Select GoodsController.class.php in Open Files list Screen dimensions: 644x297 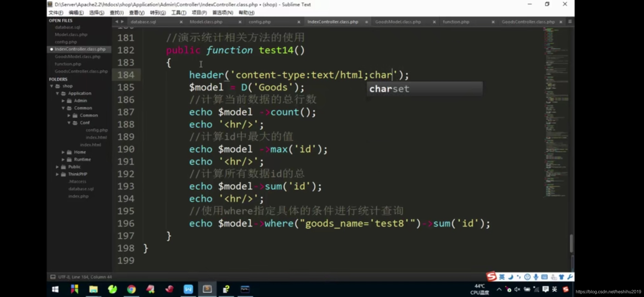click(x=81, y=71)
